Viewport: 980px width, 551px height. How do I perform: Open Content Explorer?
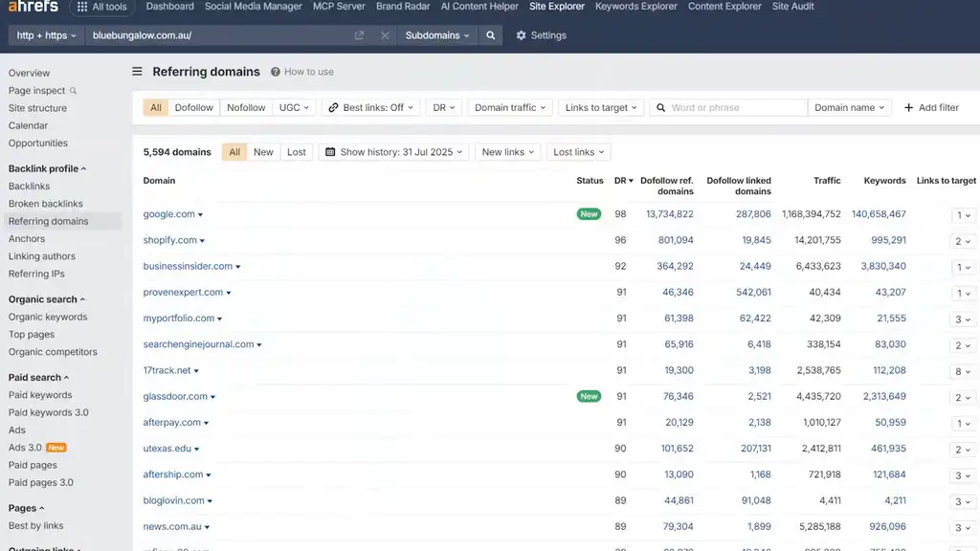pos(724,7)
